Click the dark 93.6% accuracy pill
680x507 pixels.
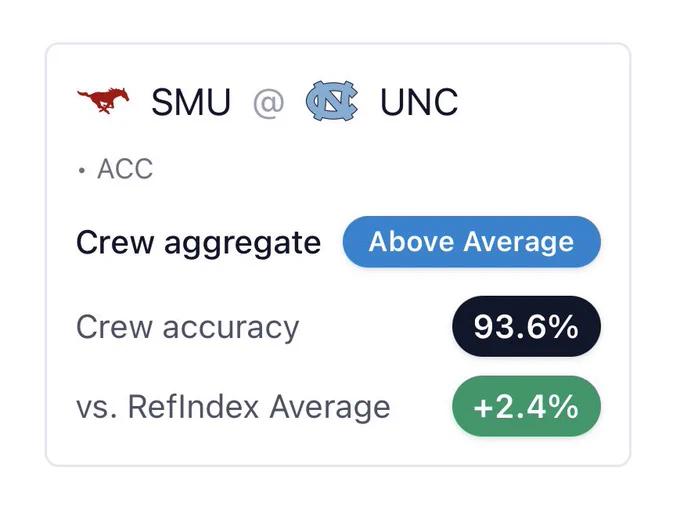(x=526, y=326)
